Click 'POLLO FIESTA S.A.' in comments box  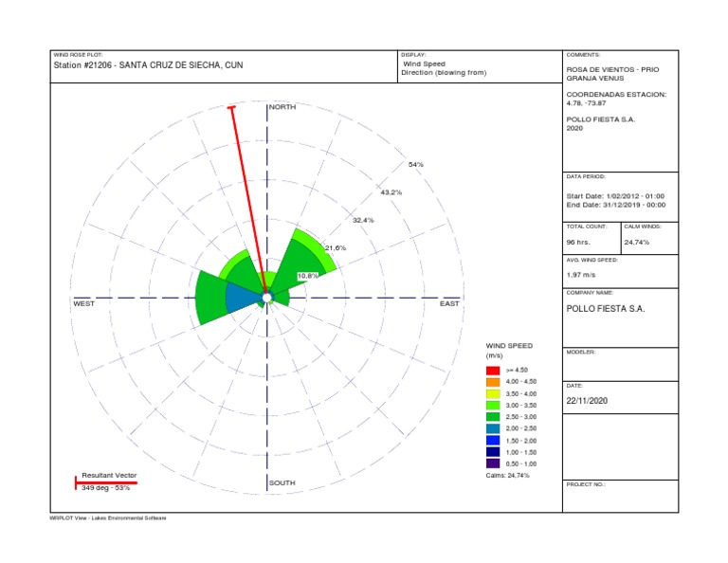coord(600,119)
